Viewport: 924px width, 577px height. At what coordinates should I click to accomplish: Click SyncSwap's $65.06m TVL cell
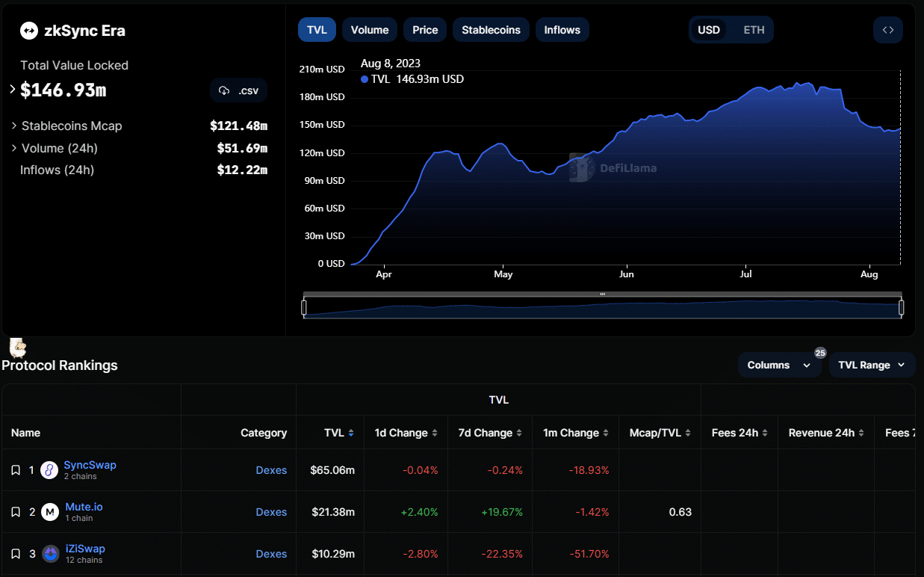[332, 470]
